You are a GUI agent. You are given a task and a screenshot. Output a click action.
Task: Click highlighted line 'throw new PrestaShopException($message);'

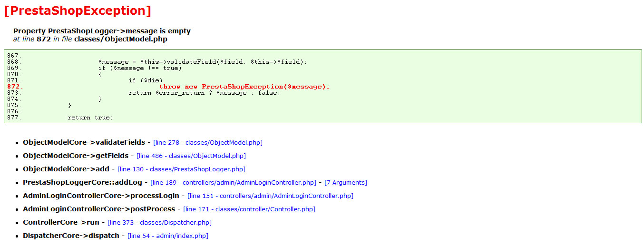tap(244, 87)
